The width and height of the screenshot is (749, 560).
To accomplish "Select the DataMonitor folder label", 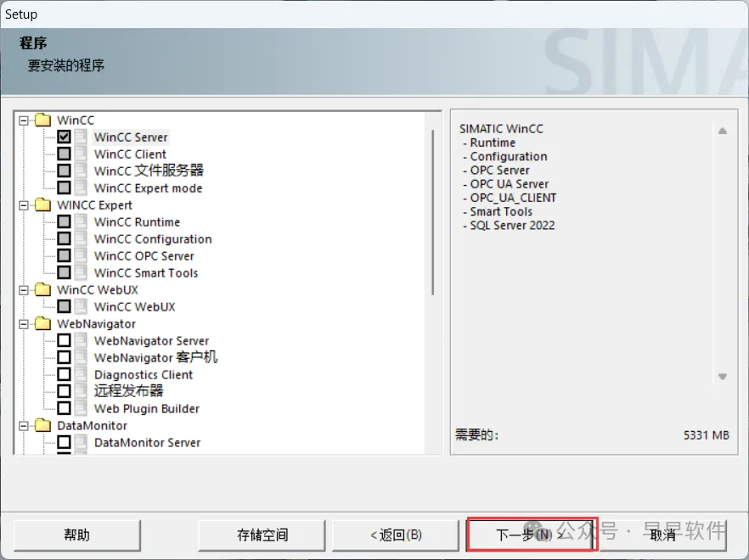I will (x=93, y=425).
